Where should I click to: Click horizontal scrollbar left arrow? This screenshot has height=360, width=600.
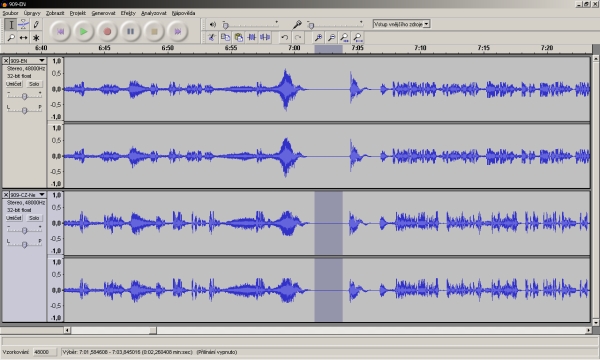pyautogui.click(x=67, y=330)
